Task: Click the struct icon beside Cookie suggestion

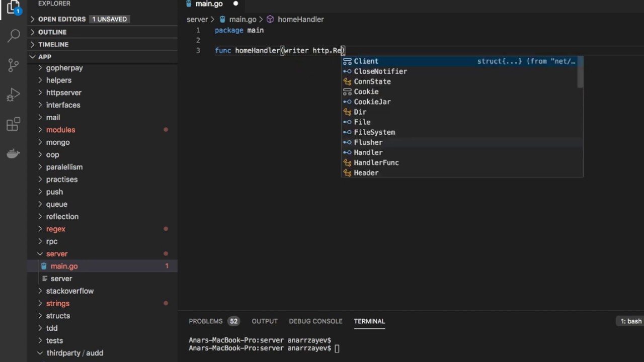Action: (347, 92)
